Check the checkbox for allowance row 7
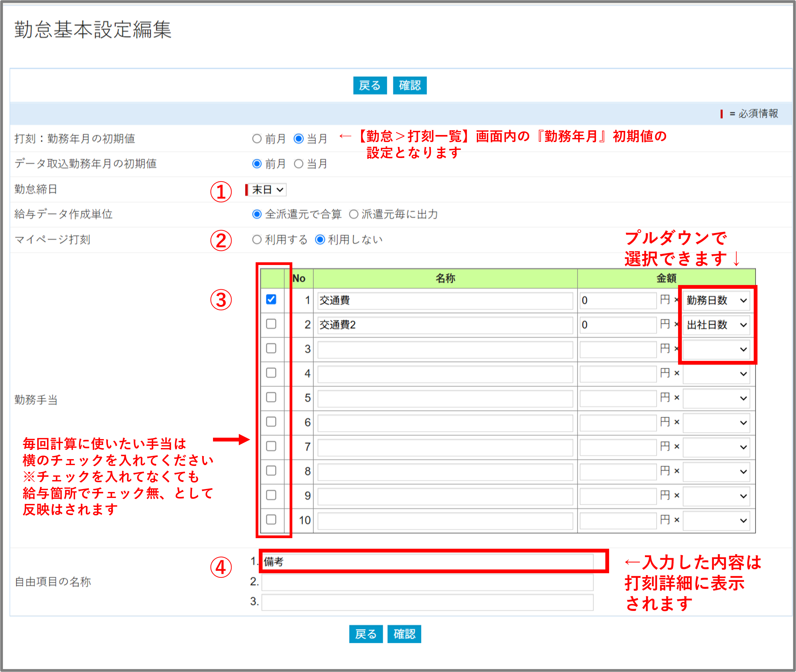Image resolution: width=796 pixels, height=672 pixels. 271,446
